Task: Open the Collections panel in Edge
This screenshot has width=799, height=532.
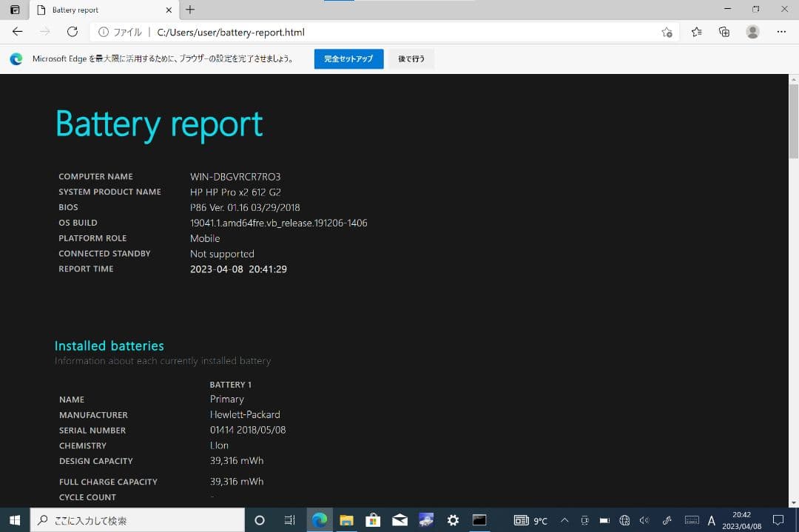Action: 724,32
